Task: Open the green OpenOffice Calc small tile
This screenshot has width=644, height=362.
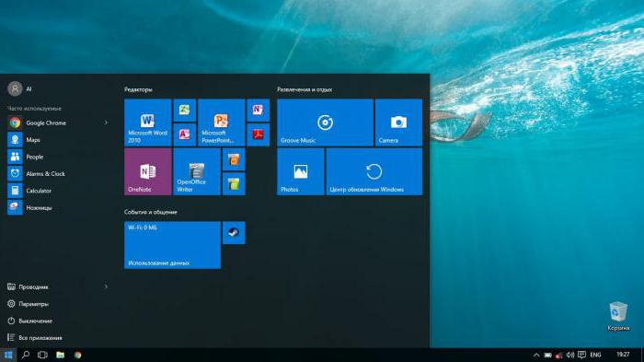Action: 234,184
